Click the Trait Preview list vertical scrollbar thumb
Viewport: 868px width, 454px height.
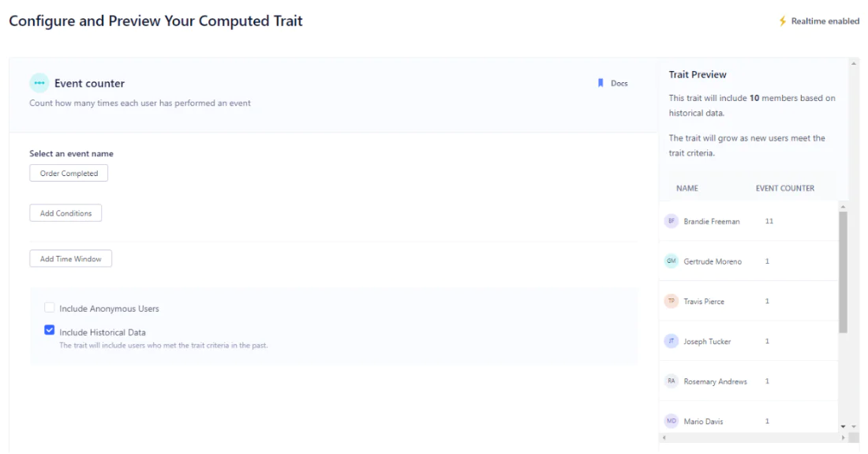click(x=843, y=272)
